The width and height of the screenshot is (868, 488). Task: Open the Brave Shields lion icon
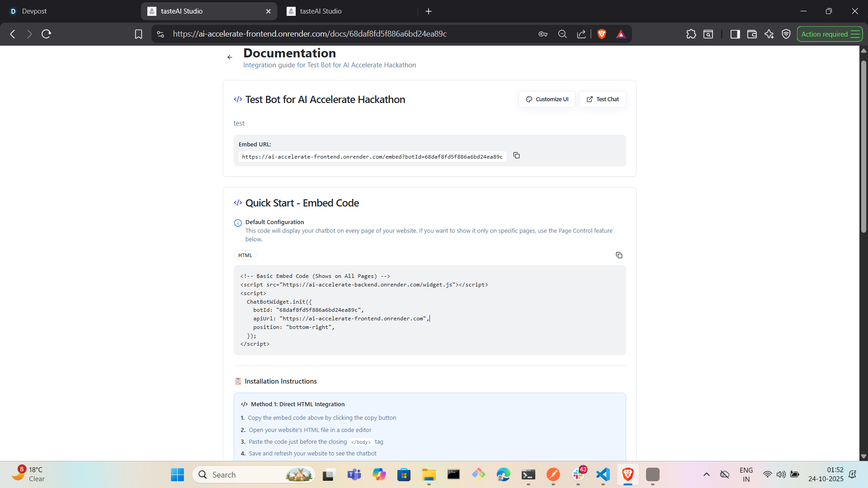tap(602, 34)
